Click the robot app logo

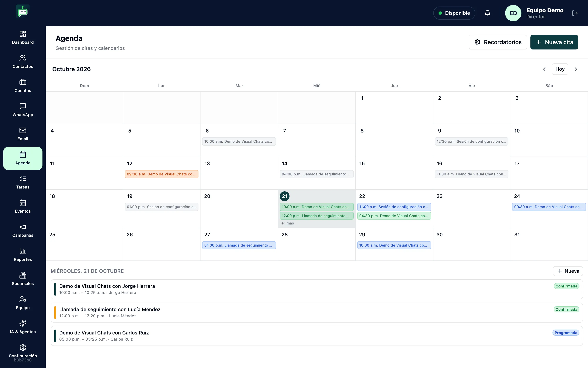(23, 11)
